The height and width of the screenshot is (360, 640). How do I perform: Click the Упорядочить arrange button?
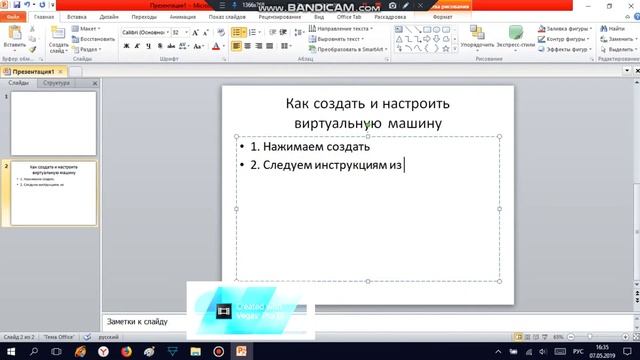(x=477, y=38)
